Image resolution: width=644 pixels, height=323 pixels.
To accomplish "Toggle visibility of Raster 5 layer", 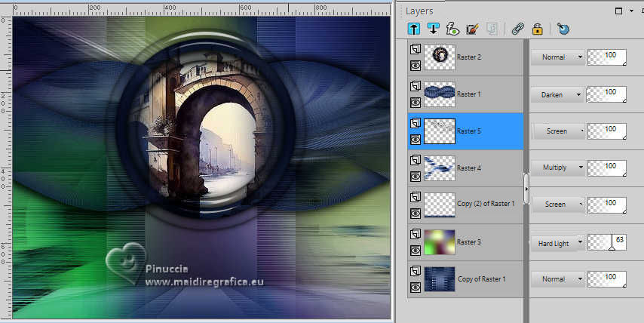I will click(x=416, y=140).
